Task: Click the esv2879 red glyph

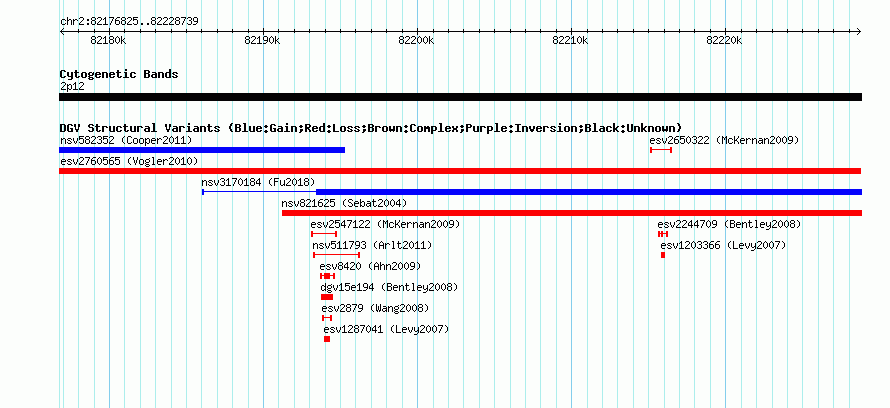Action: coord(327,318)
